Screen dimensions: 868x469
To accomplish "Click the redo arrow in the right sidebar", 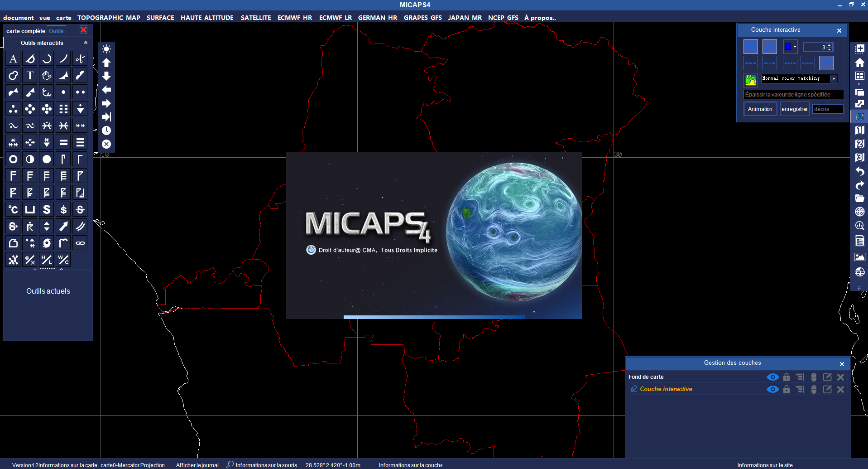I will coord(859,185).
